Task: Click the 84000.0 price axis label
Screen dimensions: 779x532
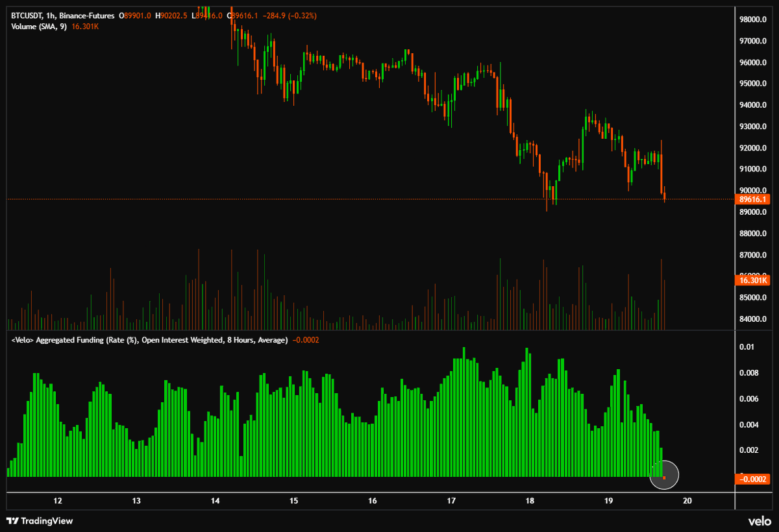Action: pyautogui.click(x=754, y=319)
